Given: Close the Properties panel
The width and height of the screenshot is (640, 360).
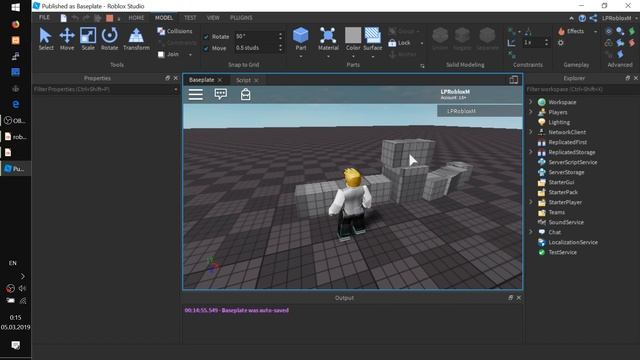Looking at the screenshot, I should (176, 78).
